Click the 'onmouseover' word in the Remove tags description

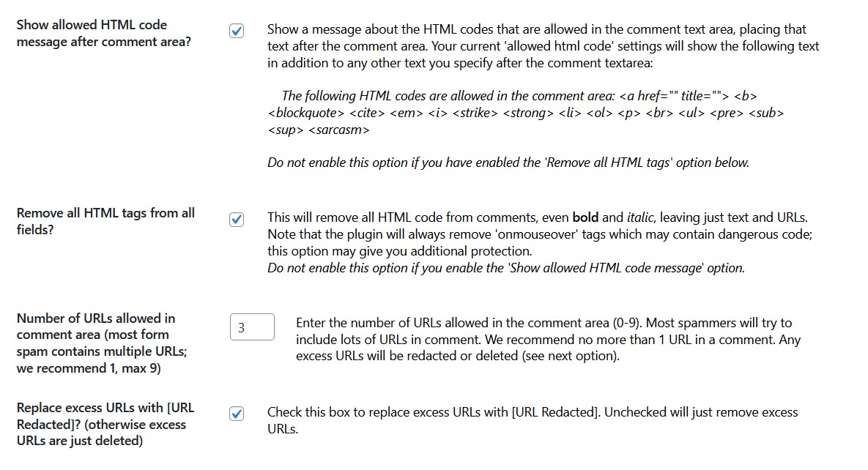535,234
